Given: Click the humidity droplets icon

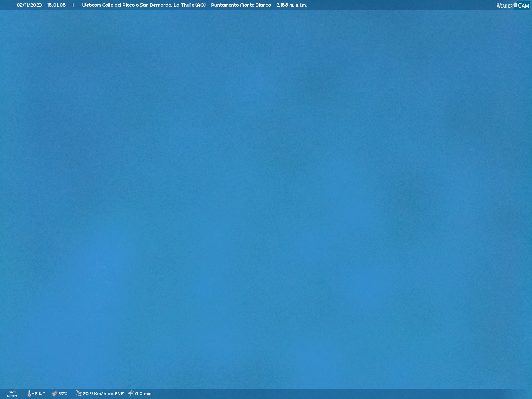Looking at the screenshot, I should pyautogui.click(x=54, y=394).
